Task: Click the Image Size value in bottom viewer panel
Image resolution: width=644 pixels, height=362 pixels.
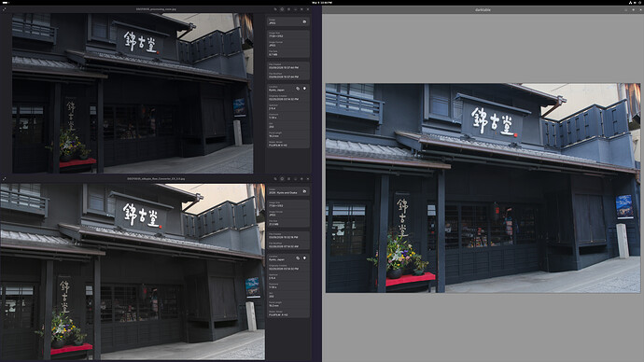Action: (x=276, y=206)
